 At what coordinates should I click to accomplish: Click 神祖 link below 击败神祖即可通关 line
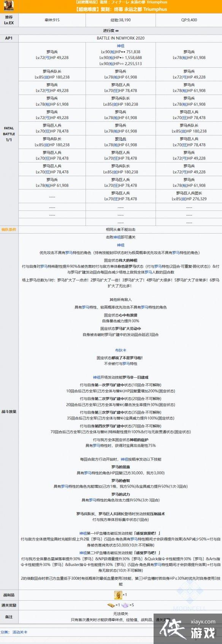pos(121,245)
